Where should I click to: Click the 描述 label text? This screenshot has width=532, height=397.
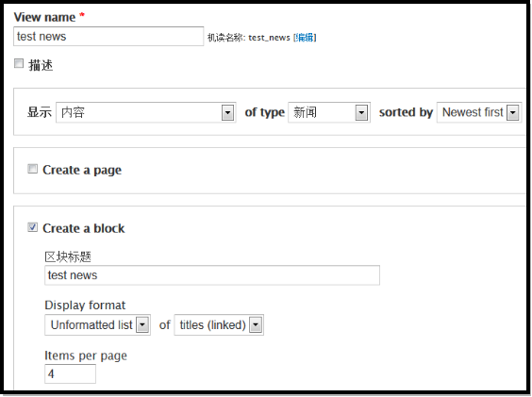pos(41,65)
